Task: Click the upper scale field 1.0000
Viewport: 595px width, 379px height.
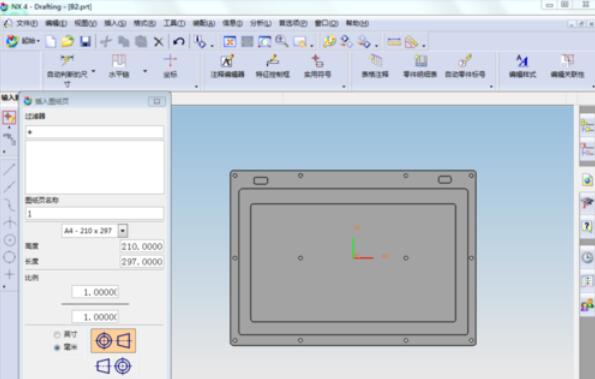Action: coord(95,292)
